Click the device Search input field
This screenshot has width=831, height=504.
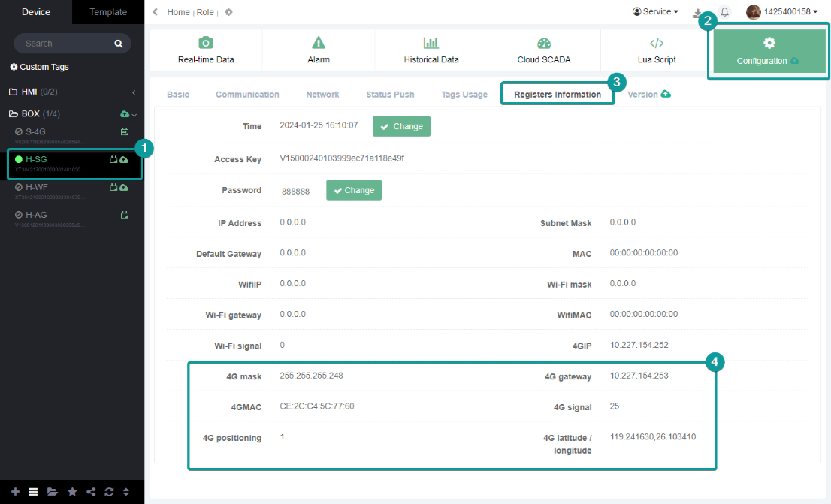click(x=64, y=44)
